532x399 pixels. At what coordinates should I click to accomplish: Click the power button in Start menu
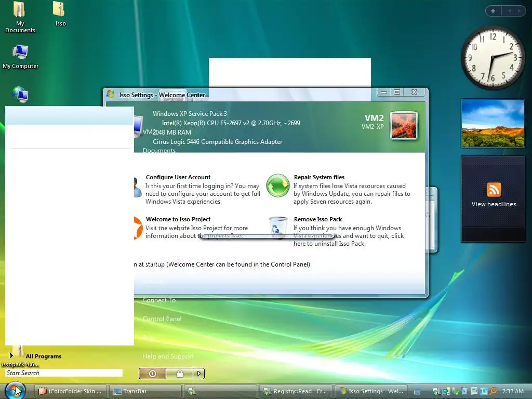pyautogui.click(x=152, y=374)
